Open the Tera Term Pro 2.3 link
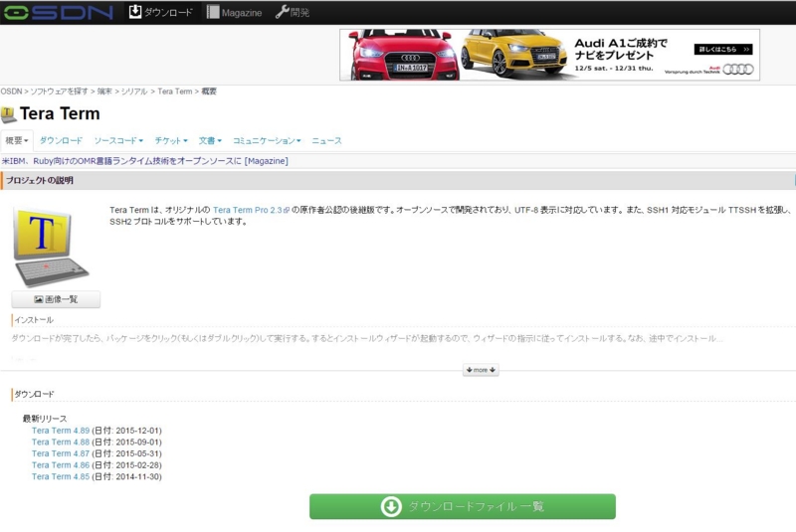This screenshot has height=532, width=796. pyautogui.click(x=251, y=210)
